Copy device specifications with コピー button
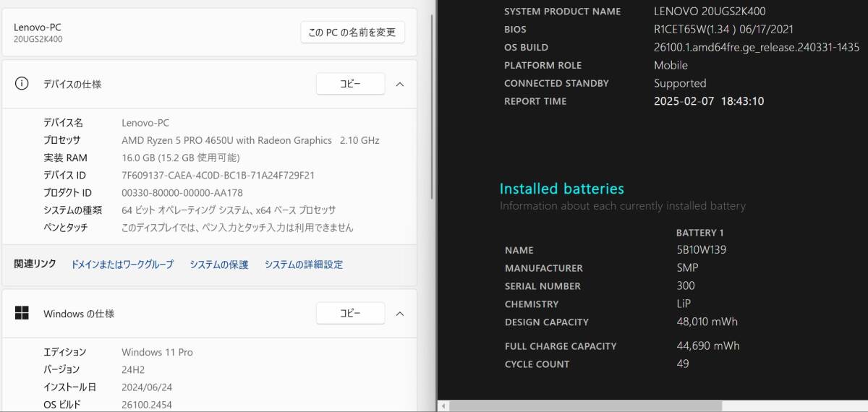 tap(350, 84)
